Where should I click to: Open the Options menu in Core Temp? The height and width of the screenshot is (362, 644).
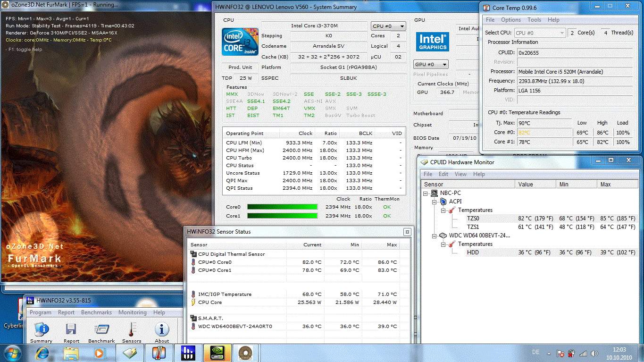click(511, 20)
